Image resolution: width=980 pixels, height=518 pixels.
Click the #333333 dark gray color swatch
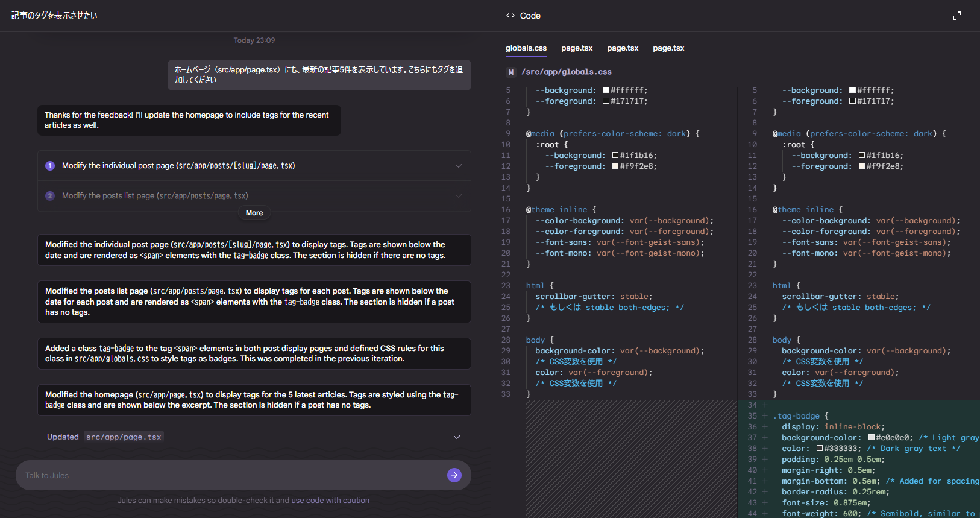click(820, 449)
